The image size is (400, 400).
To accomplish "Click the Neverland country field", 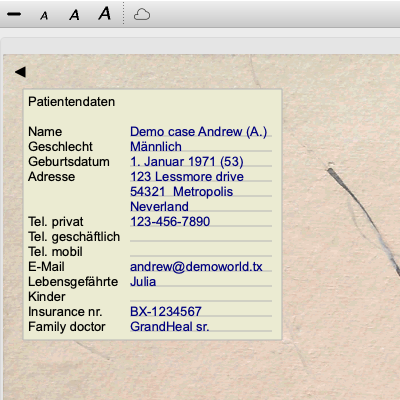I will pos(201,207).
